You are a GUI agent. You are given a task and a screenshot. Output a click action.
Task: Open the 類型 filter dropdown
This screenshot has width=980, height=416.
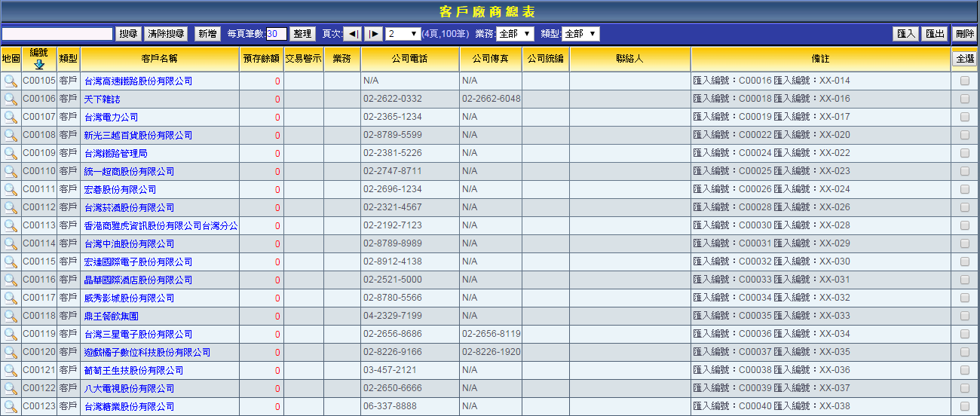point(580,34)
